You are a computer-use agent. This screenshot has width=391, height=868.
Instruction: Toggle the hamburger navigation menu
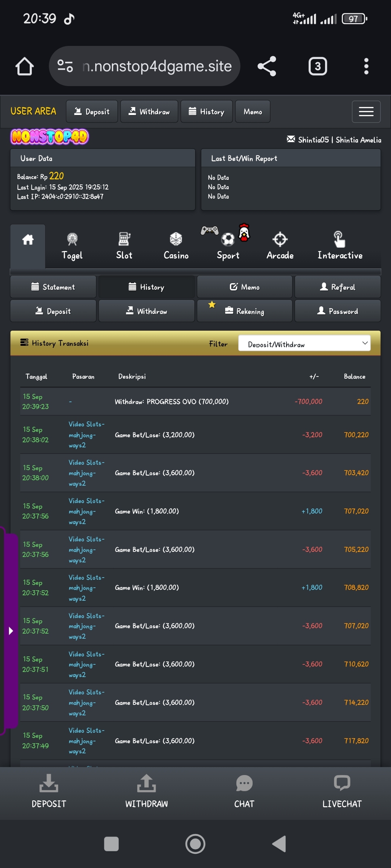coord(366,112)
